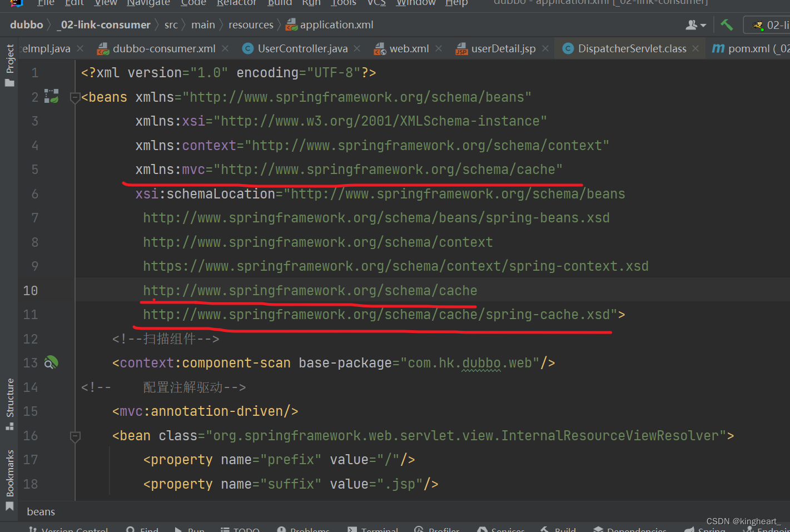Toggle the Structure sidebar panel
The width and height of the screenshot is (790, 532).
9,401
